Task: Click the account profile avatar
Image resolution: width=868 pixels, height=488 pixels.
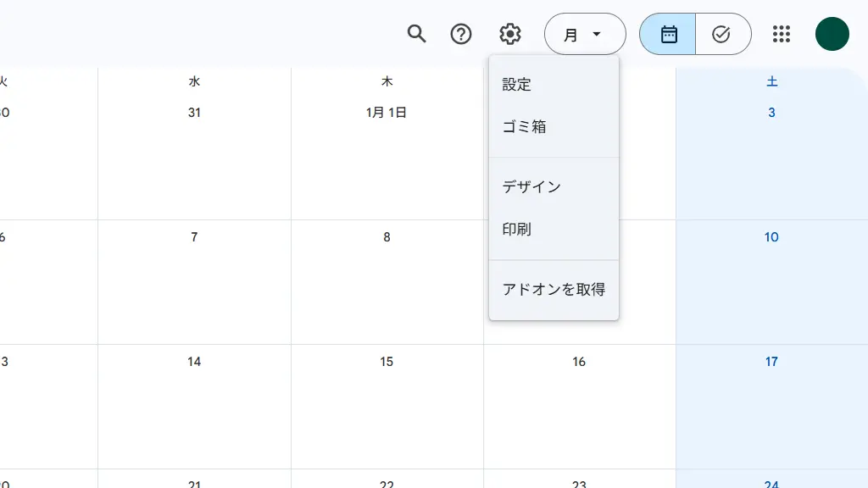Action: (x=832, y=34)
